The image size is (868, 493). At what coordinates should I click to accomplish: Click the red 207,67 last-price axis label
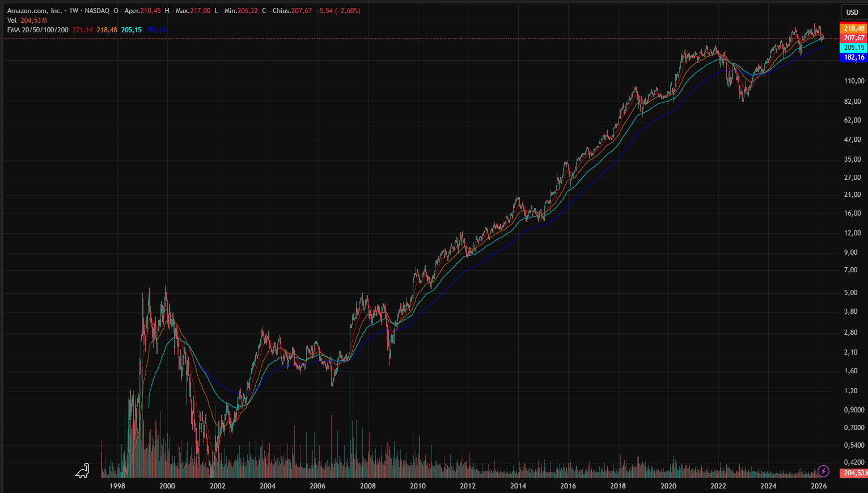click(853, 38)
